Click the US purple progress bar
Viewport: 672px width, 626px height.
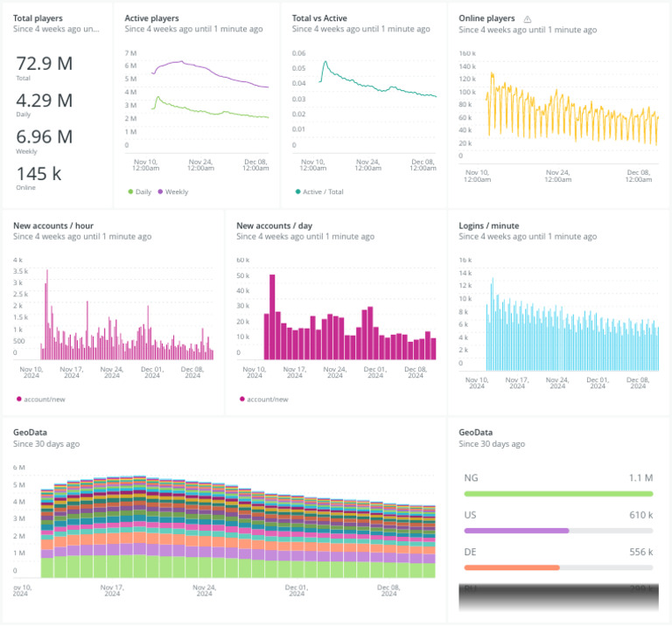[516, 531]
